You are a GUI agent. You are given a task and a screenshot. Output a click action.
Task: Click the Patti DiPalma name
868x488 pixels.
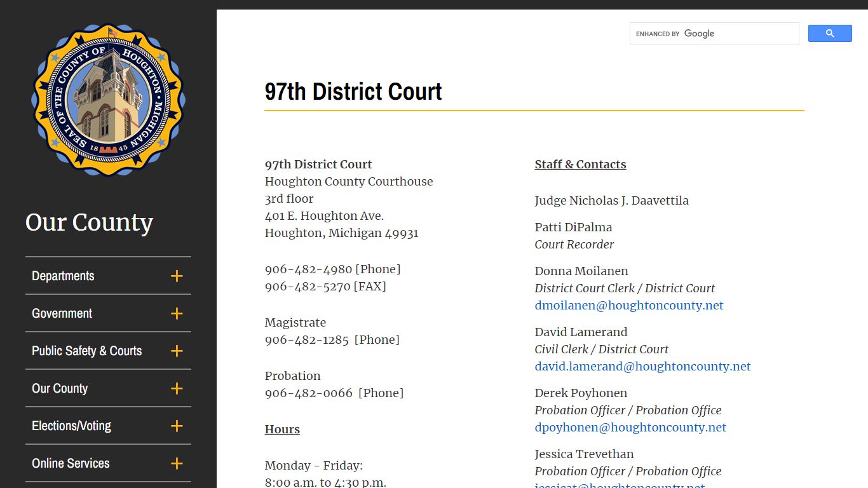point(573,227)
